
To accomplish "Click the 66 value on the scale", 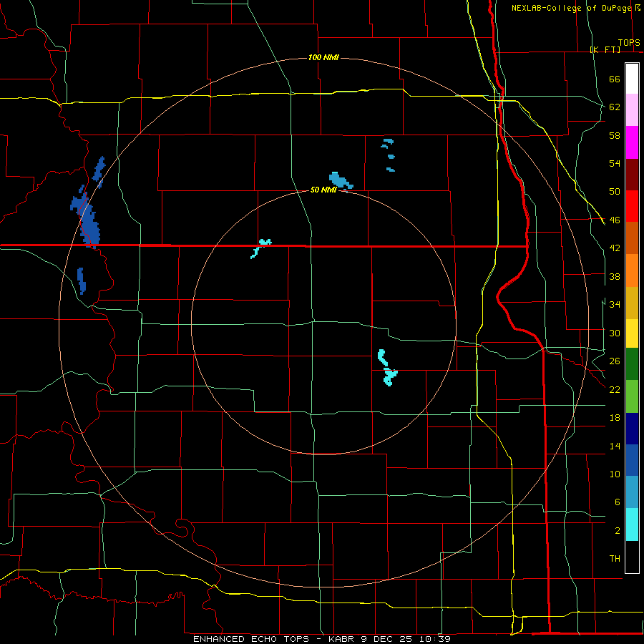I will tap(615, 79).
